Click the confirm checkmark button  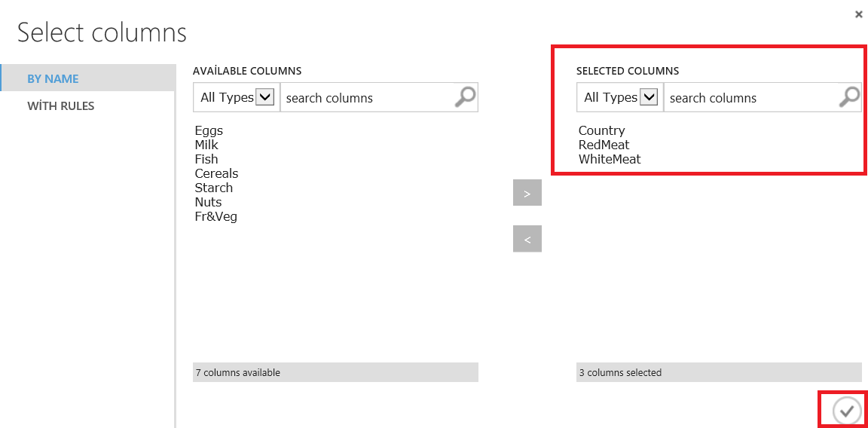coord(847,411)
